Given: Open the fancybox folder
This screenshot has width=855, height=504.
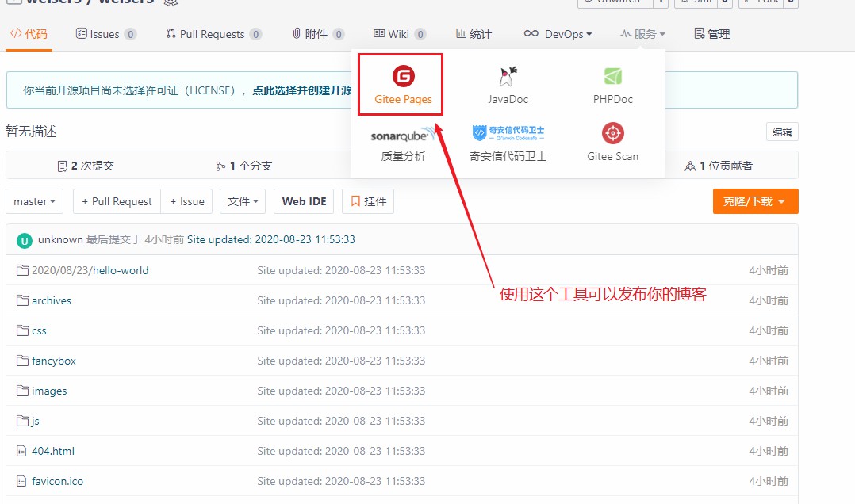Looking at the screenshot, I should point(54,361).
